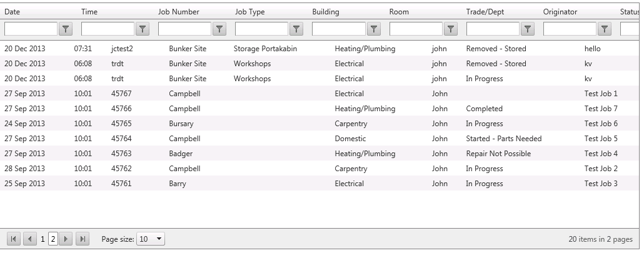This screenshot has height=253, width=644.
Task: Select page 2 in pager
Action: tap(53, 239)
